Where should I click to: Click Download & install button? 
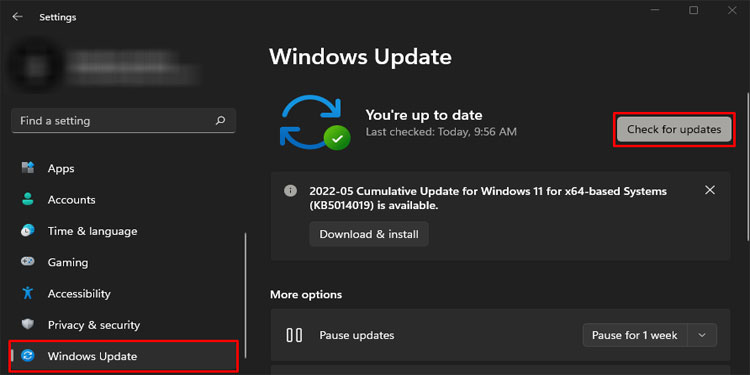point(369,234)
